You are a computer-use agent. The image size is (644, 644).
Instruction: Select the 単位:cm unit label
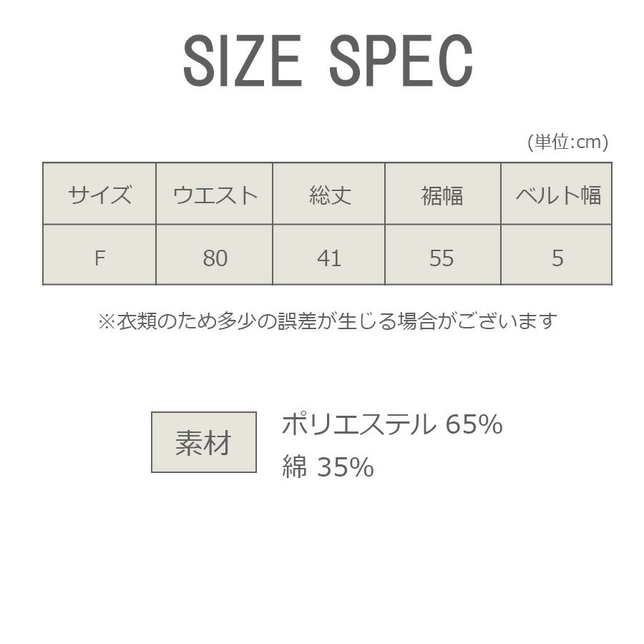click(x=567, y=142)
